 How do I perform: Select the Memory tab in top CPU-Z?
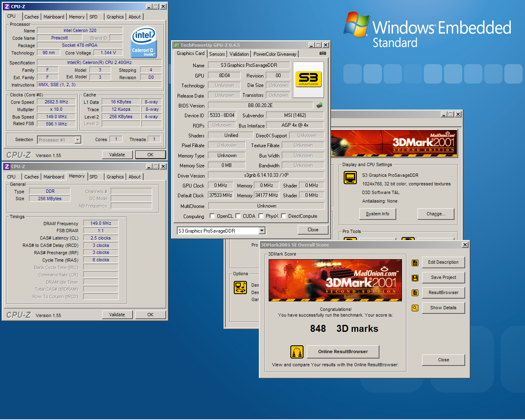pyautogui.click(x=77, y=17)
